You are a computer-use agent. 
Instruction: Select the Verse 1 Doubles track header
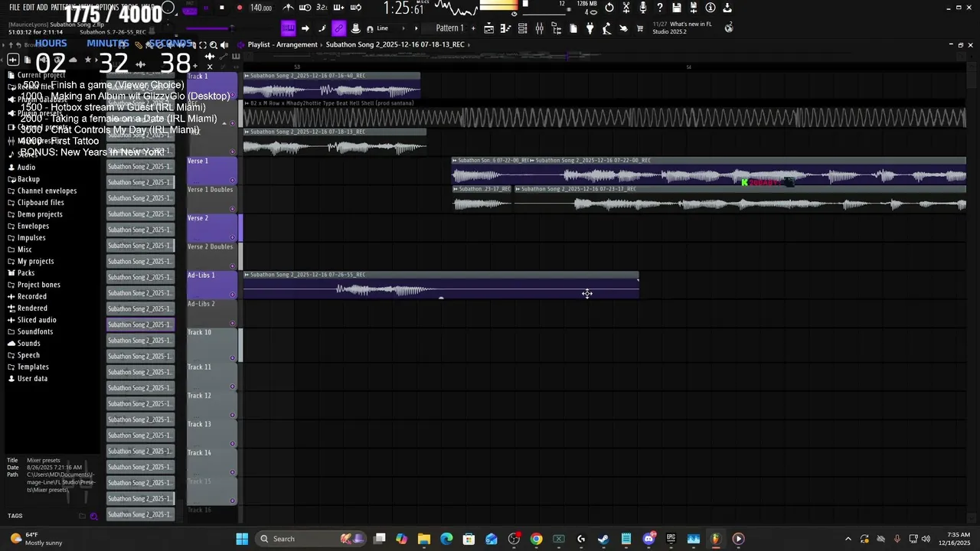tap(212, 199)
